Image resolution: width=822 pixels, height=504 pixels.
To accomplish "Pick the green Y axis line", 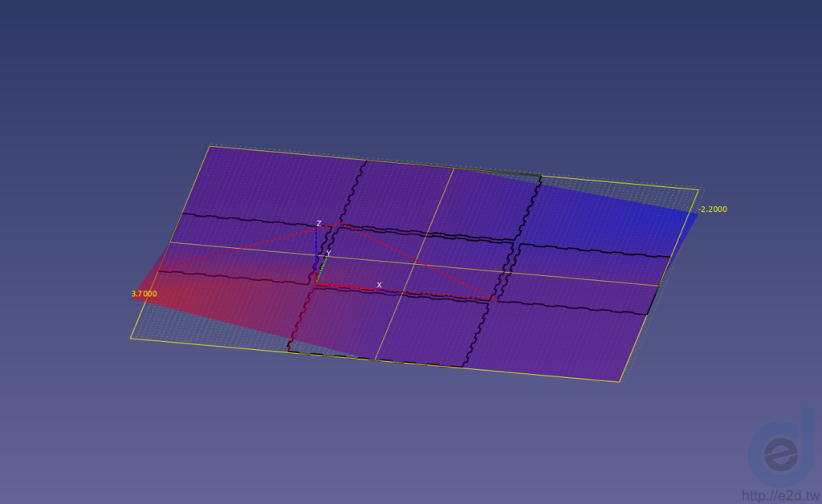I will [322, 270].
